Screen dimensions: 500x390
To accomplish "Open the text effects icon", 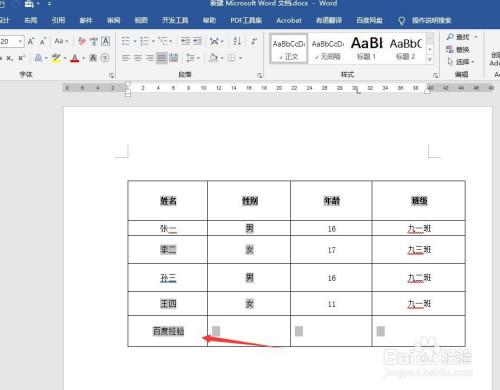I will coord(38,58).
